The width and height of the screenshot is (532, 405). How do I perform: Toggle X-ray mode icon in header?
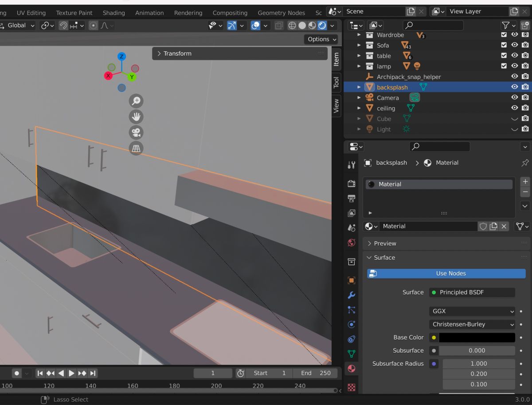pos(279,25)
